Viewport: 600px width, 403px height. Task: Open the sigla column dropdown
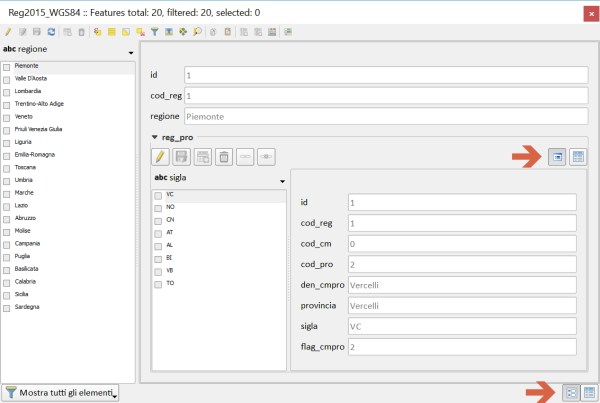(283, 181)
